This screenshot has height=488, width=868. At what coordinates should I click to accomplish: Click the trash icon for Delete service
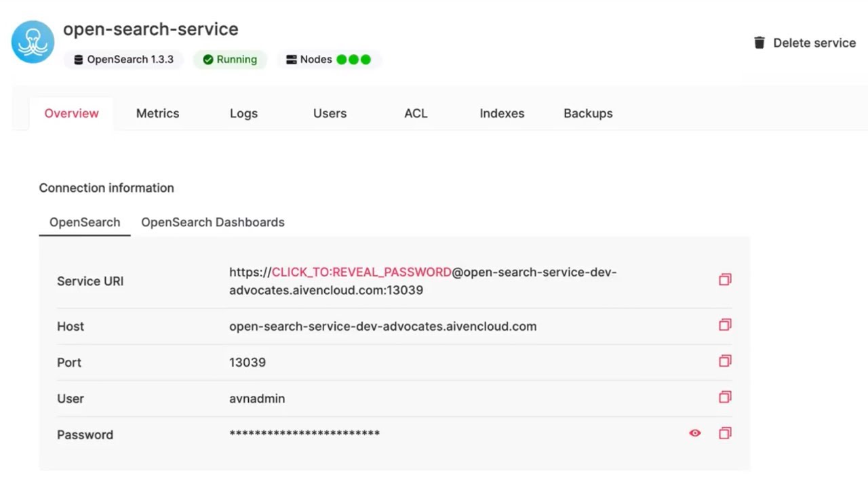759,43
